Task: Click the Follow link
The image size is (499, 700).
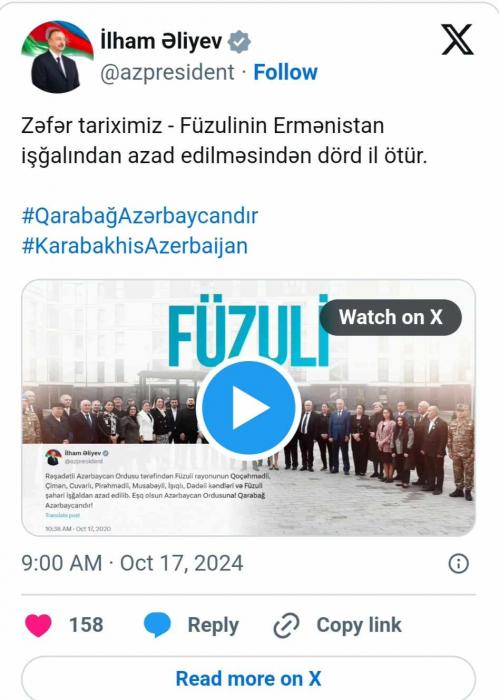Action: [286, 72]
